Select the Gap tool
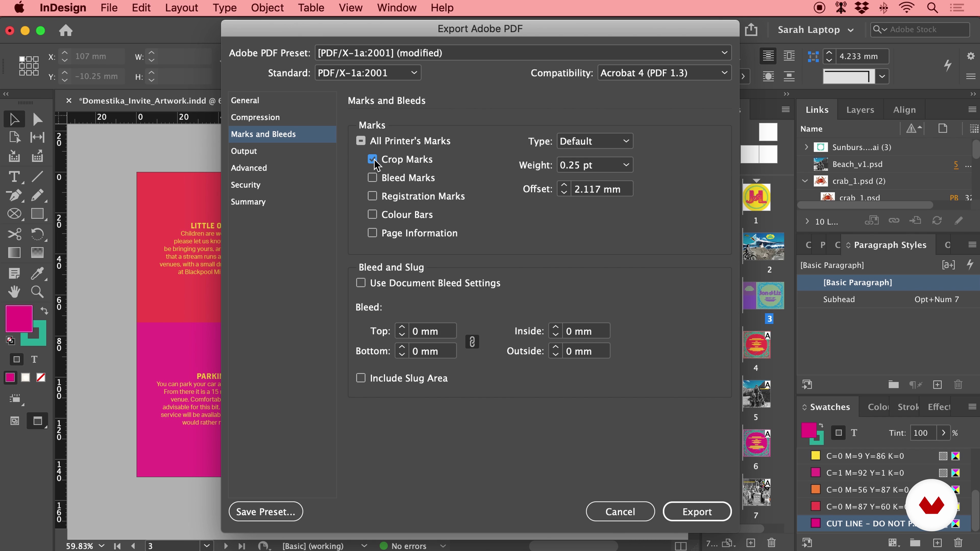This screenshot has width=980, height=551. (x=37, y=137)
